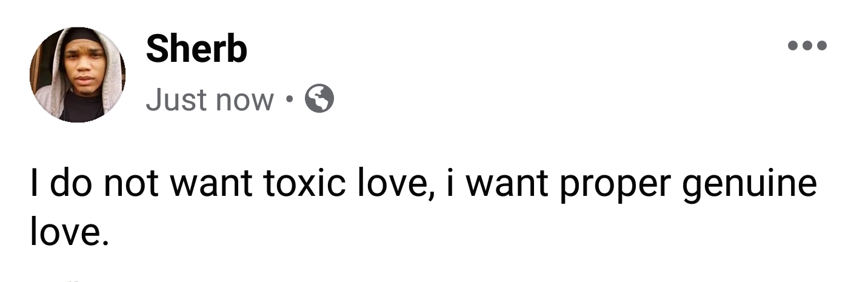The image size is (868, 282).
Task: Open the three-dot post options menu
Action: [x=807, y=46]
